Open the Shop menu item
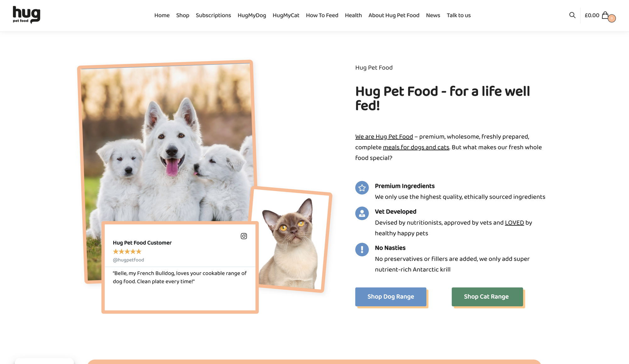The height and width of the screenshot is (364, 629). 183,15
